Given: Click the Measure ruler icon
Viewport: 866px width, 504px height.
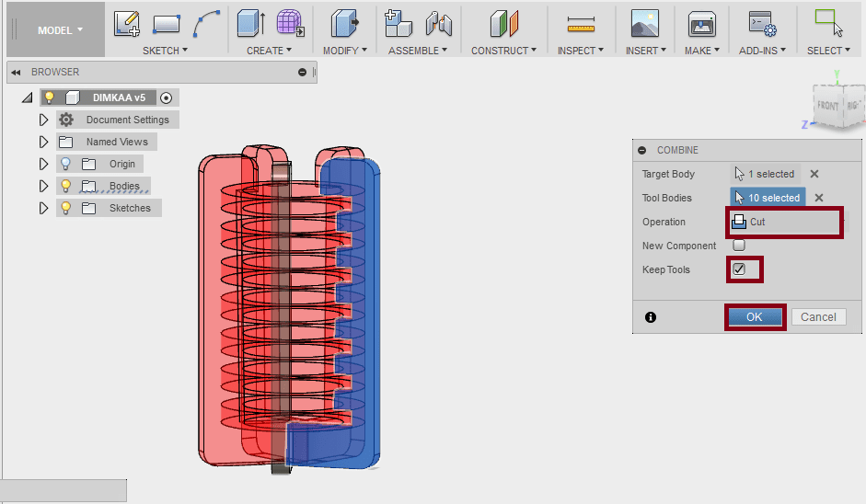Looking at the screenshot, I should pyautogui.click(x=581, y=24).
